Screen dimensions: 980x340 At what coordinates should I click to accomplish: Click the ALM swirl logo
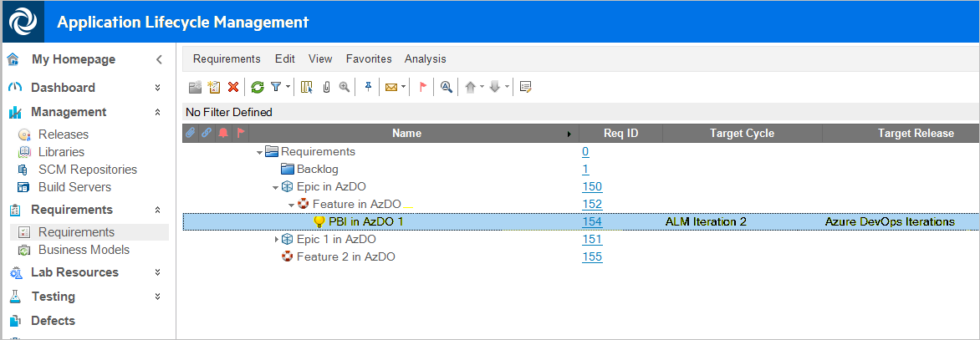click(23, 22)
